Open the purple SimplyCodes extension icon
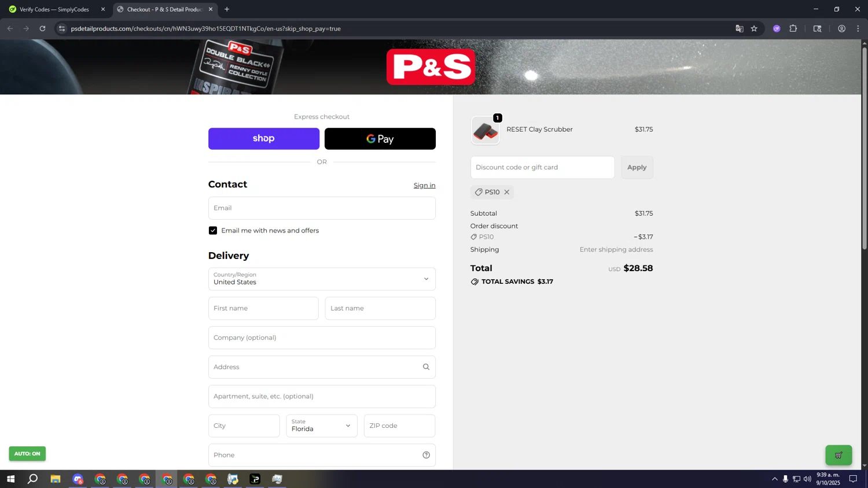Image resolution: width=868 pixels, height=488 pixels. coord(777,28)
